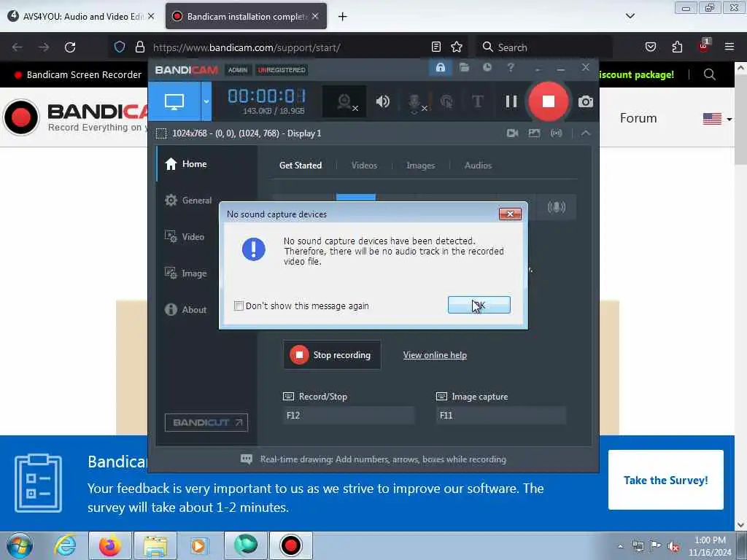Click the Image capture hotkey field F11
Viewport: 747px width, 560px height.
pyautogui.click(x=501, y=415)
